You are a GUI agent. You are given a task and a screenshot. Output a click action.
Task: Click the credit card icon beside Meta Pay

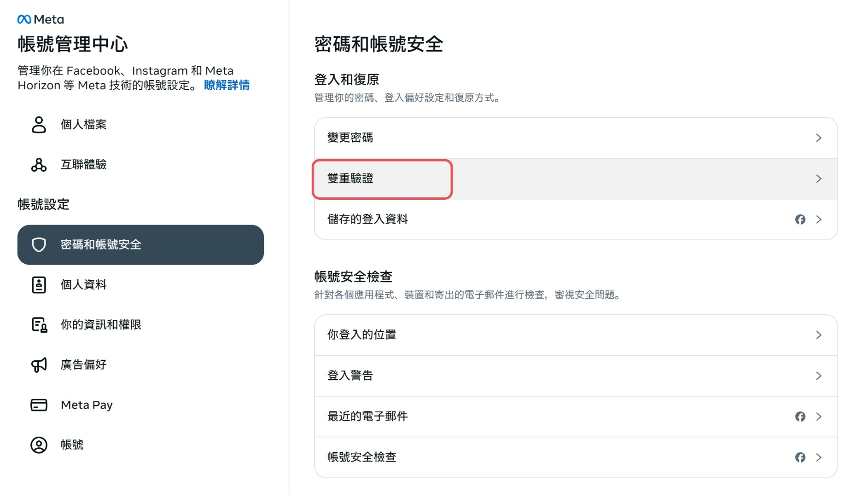point(39,405)
